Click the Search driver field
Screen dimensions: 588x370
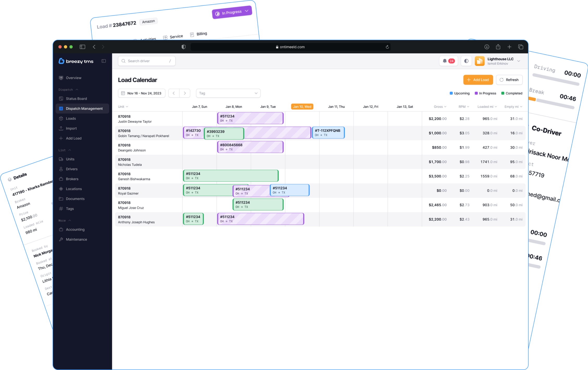pos(147,61)
